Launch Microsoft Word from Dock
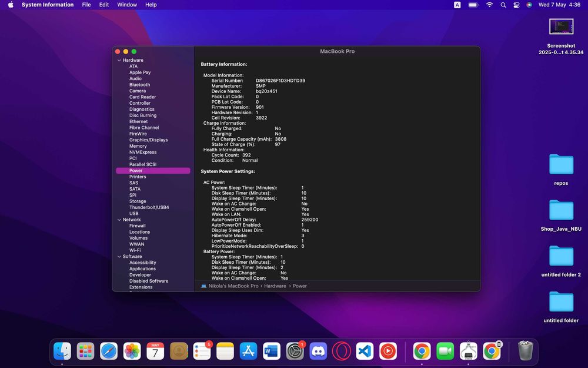 point(272,352)
